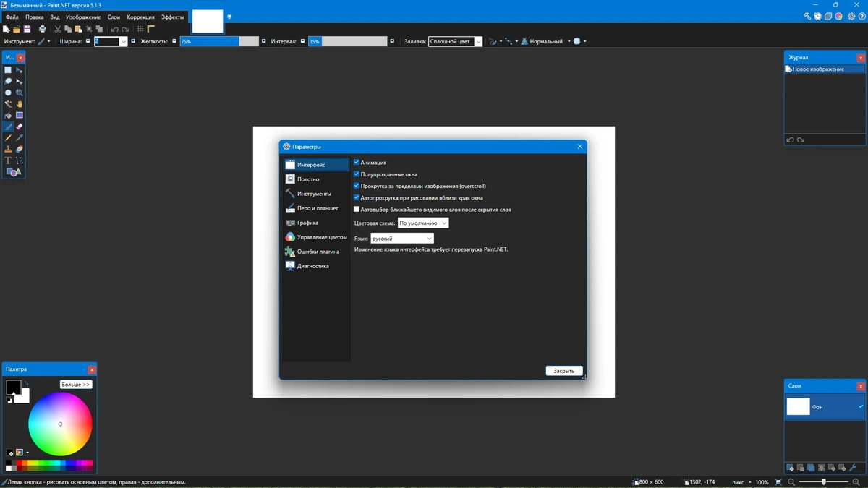Expand the Ширина brush width dropdown
Viewport: 868px width, 488px height.
pyautogui.click(x=123, y=41)
